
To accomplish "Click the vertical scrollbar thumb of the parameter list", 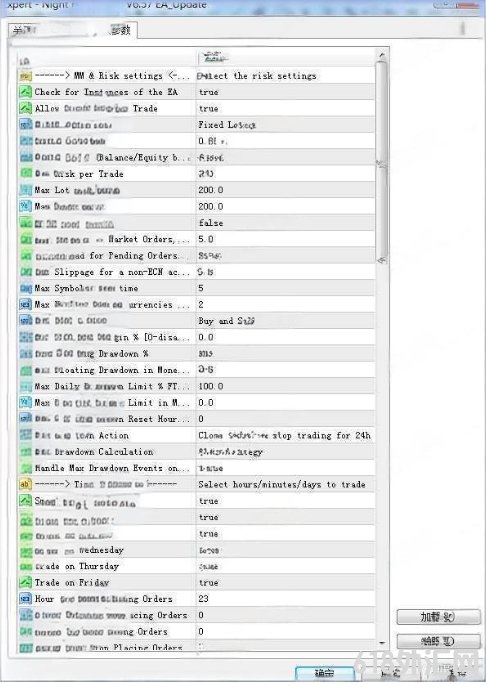I will [x=382, y=162].
